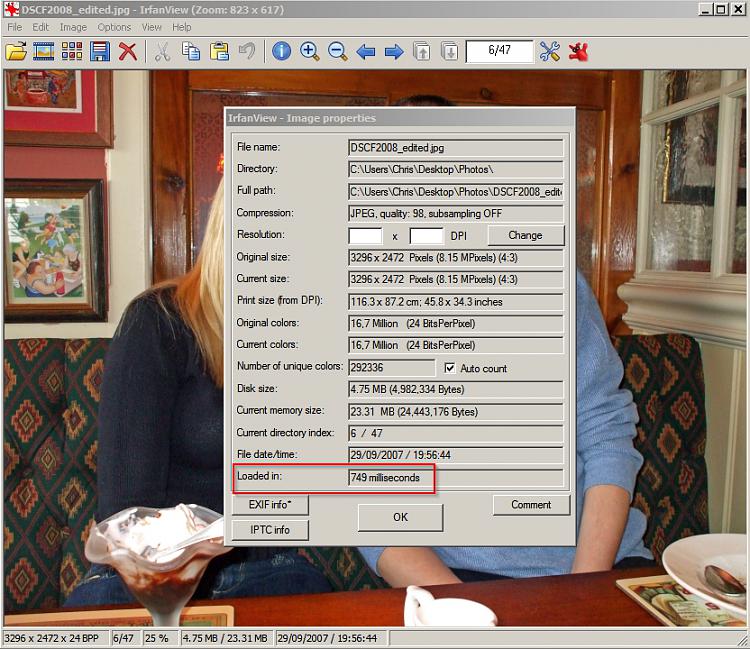Zoom out with the minus magnifier
This screenshot has height=649, width=750.
tap(338, 51)
